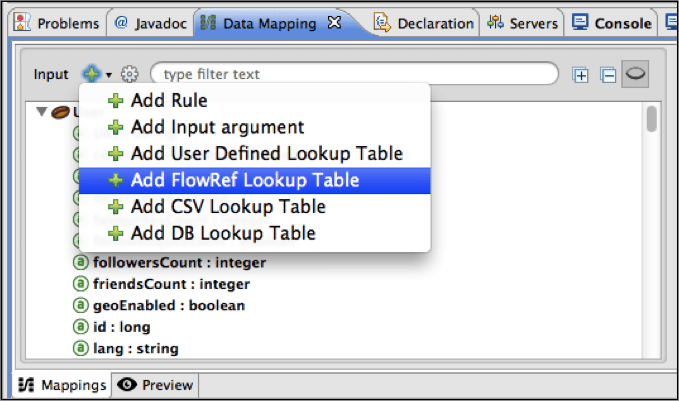Screen dimensions: 679x401
Task: Toggle the oval icon button in the toolbar
Action: (x=635, y=73)
